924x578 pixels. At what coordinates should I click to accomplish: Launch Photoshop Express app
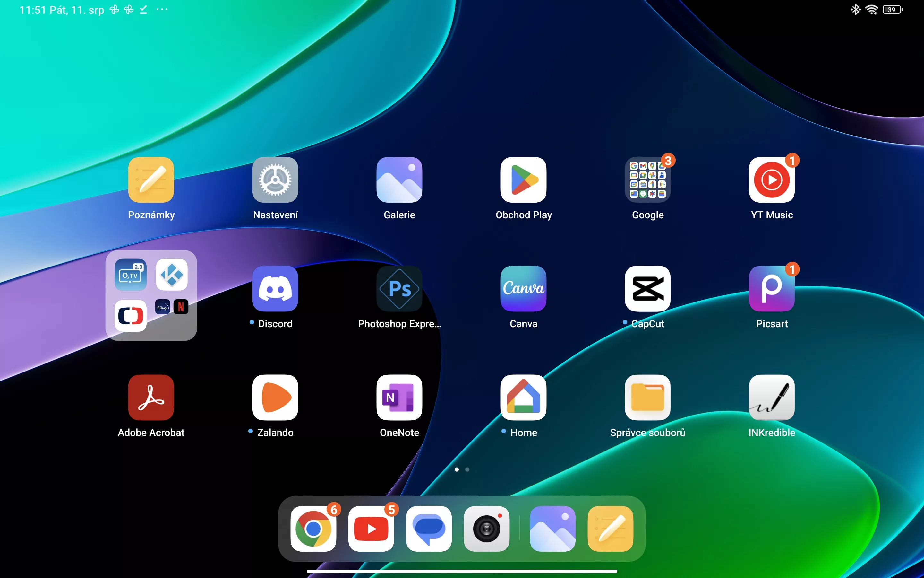(x=399, y=289)
